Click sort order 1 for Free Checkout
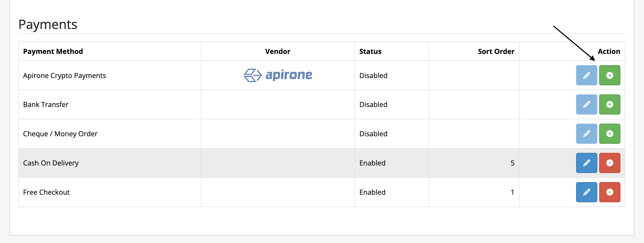 [x=513, y=192]
